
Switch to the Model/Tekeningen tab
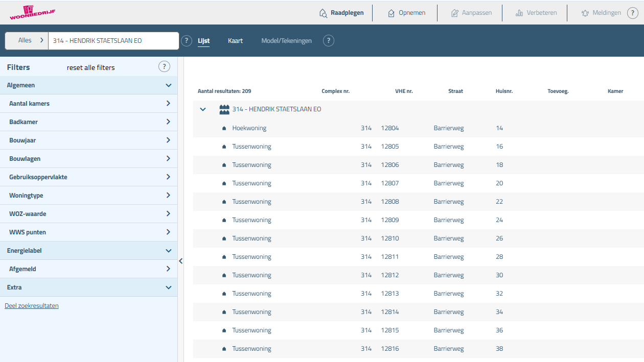pyautogui.click(x=286, y=41)
